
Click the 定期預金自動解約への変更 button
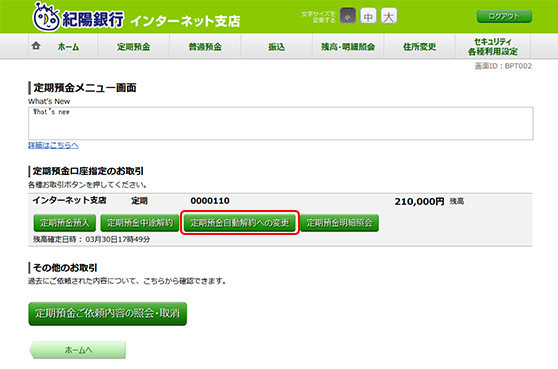click(239, 223)
